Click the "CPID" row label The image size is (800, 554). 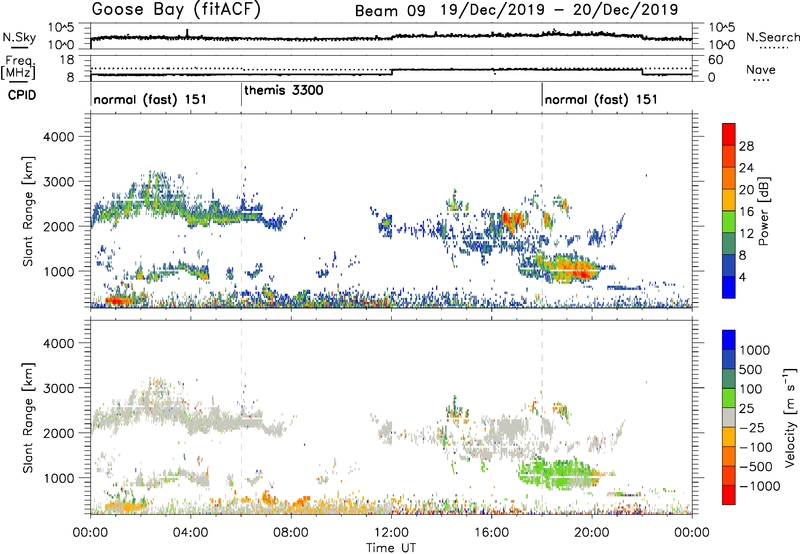pyautogui.click(x=22, y=95)
